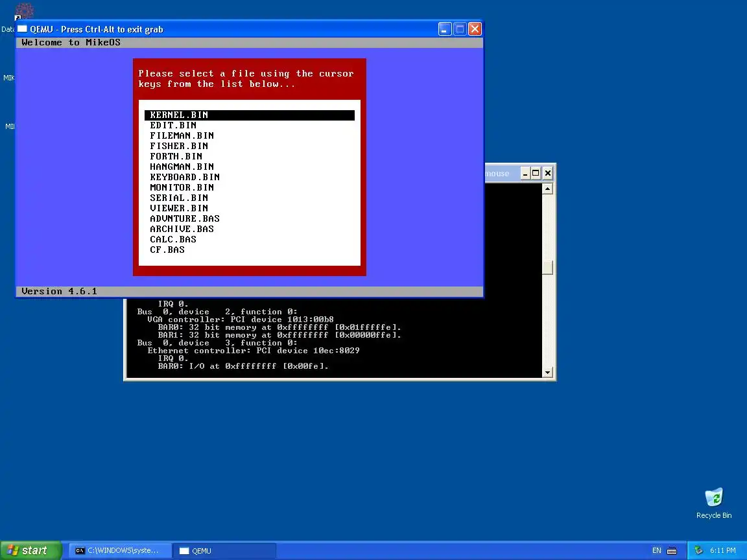Select KERNEL.BIN in the file list
Viewport: 747px width, 560px height.
(249, 115)
